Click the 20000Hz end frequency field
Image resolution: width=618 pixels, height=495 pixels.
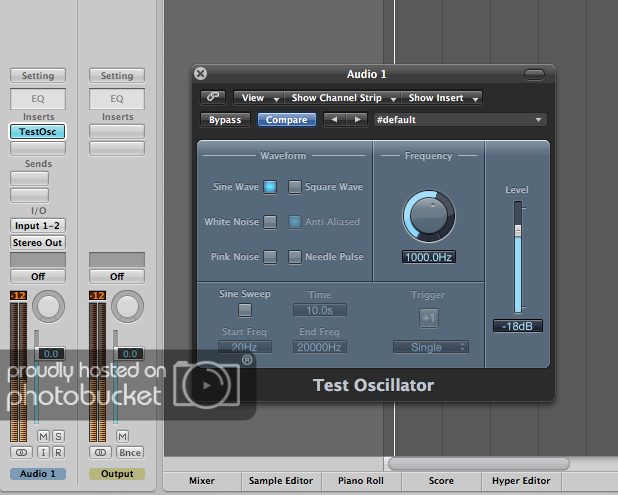click(x=320, y=347)
